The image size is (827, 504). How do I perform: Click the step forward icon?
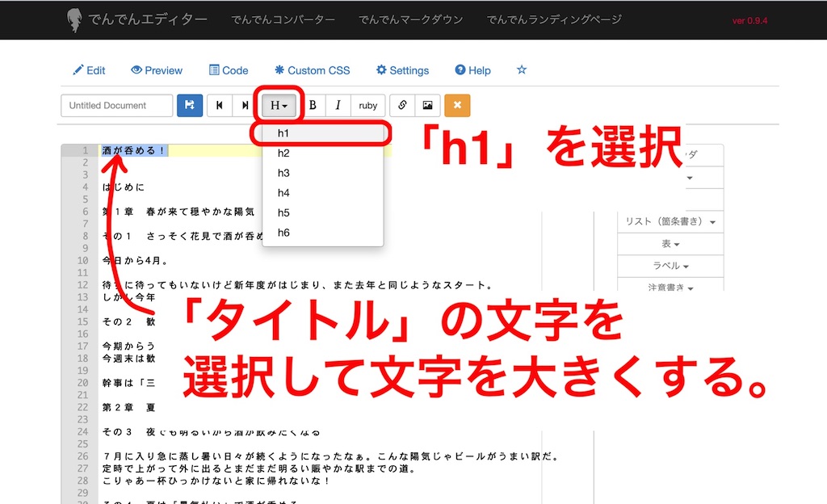(244, 106)
